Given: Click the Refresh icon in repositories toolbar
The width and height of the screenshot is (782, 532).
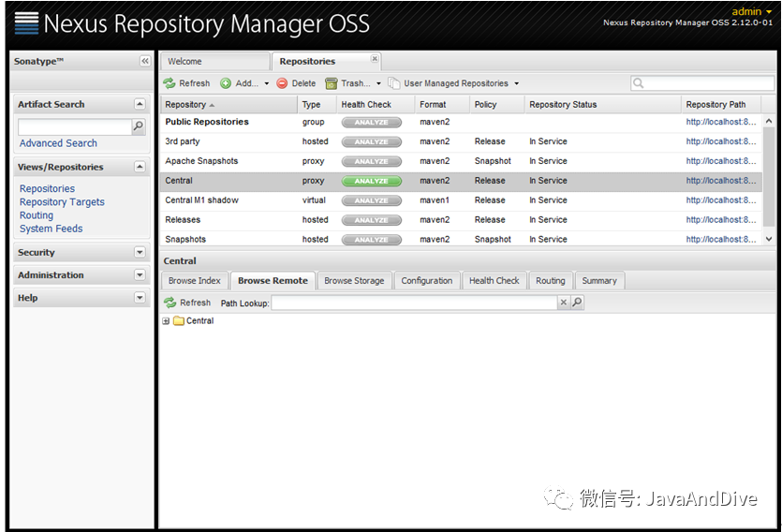Looking at the screenshot, I should click(x=170, y=83).
